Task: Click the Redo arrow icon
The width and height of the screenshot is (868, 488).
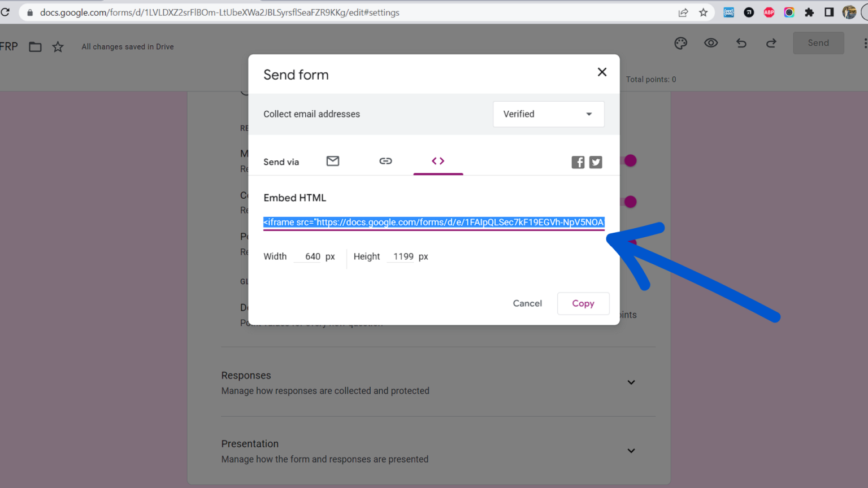Action: point(771,43)
